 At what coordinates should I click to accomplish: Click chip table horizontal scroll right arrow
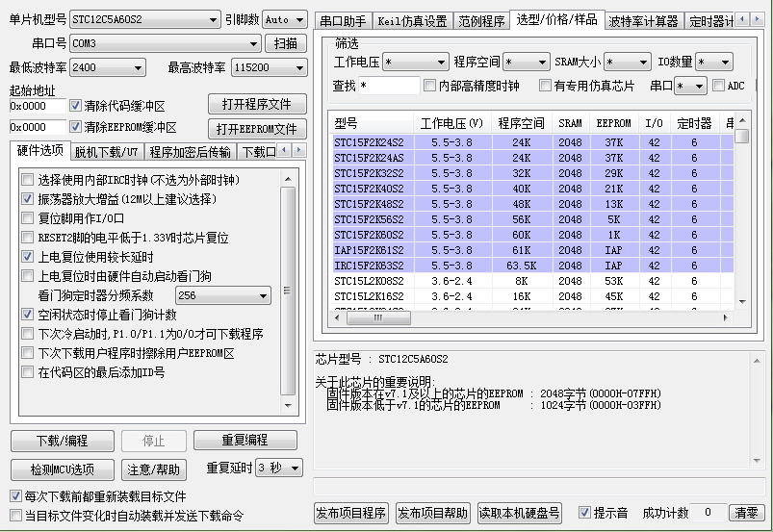click(725, 318)
